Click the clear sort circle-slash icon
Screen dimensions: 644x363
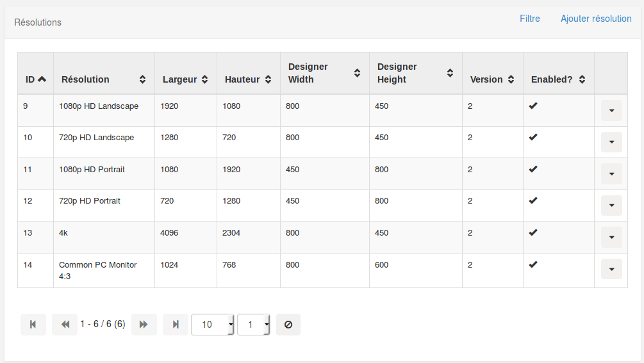coord(288,325)
